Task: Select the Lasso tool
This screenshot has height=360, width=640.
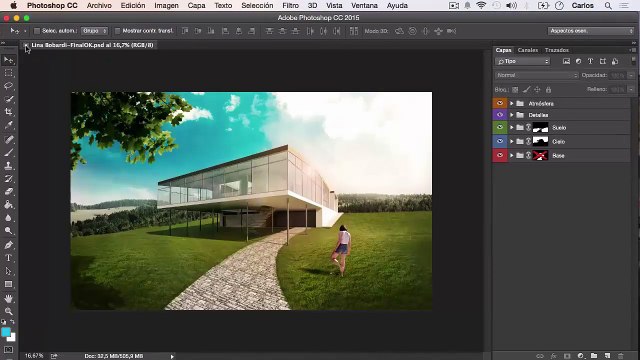Action: (9, 86)
